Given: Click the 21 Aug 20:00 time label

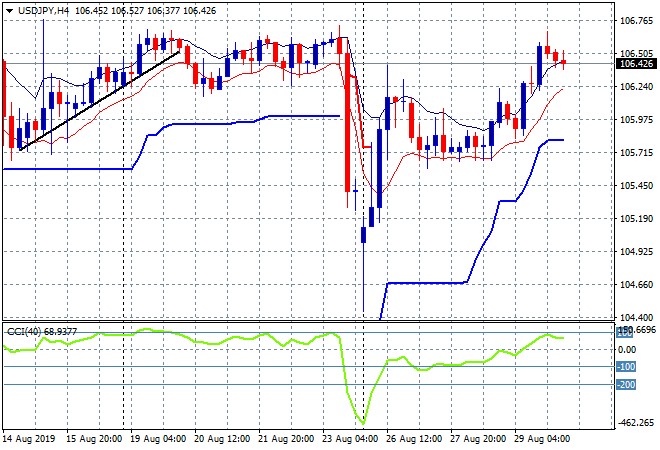Looking at the screenshot, I should pyautogui.click(x=286, y=439).
